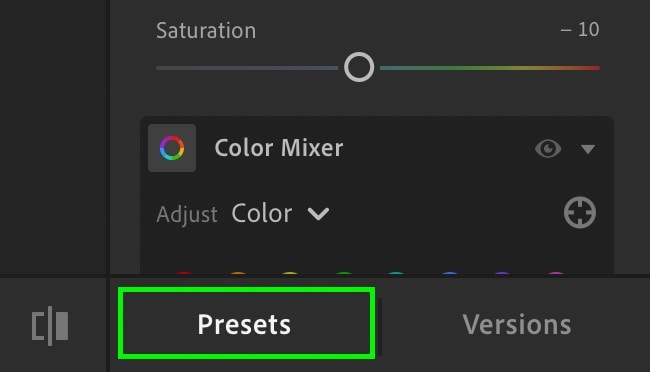Switch to the Versions tab
The height and width of the screenshot is (372, 650).
pyautogui.click(x=517, y=324)
